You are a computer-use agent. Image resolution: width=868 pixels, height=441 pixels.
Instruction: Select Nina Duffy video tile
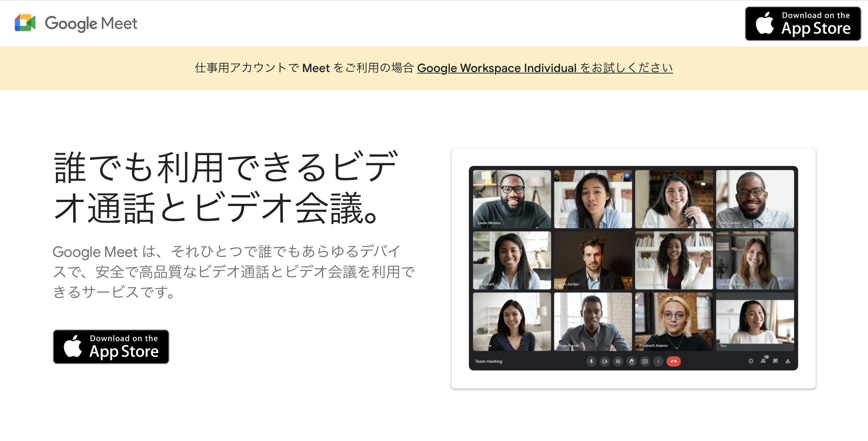click(674, 199)
